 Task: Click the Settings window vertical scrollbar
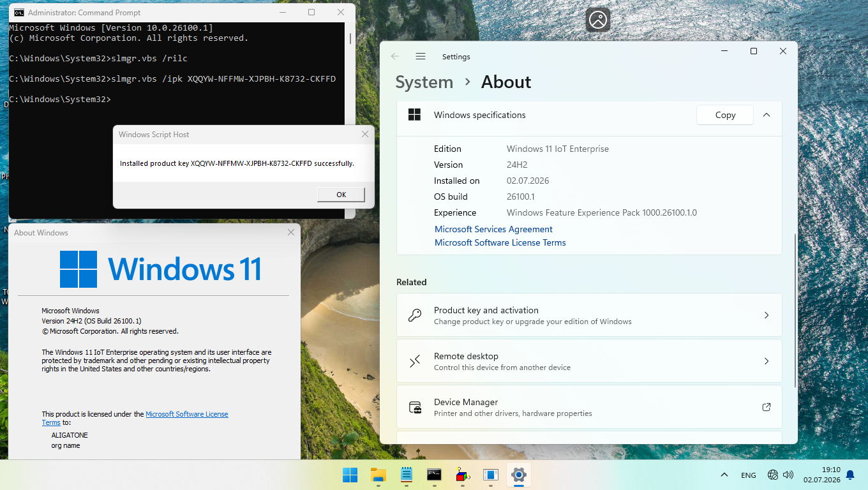click(x=795, y=309)
